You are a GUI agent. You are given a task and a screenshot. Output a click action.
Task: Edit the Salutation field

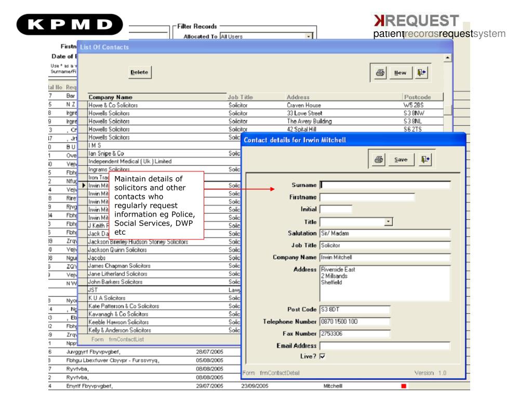pyautogui.click(x=385, y=233)
